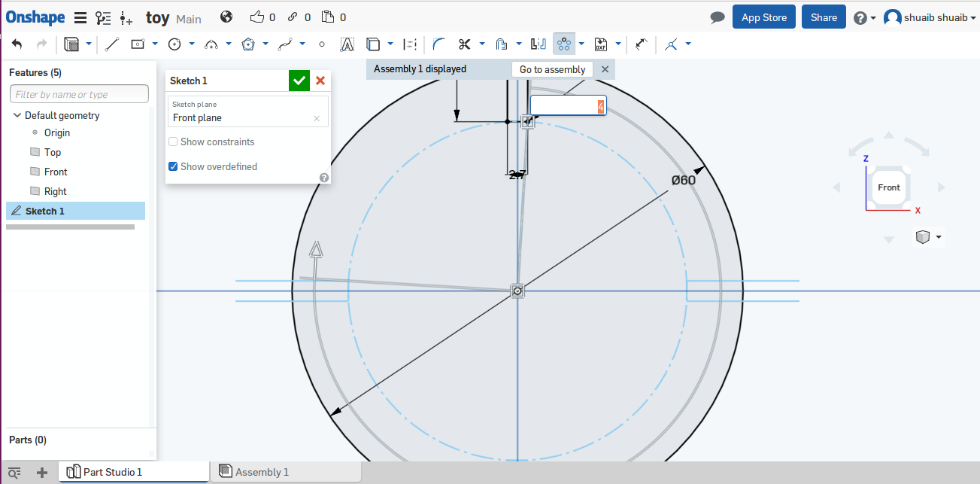
Task: Select the Circle sketch tool
Action: click(174, 44)
